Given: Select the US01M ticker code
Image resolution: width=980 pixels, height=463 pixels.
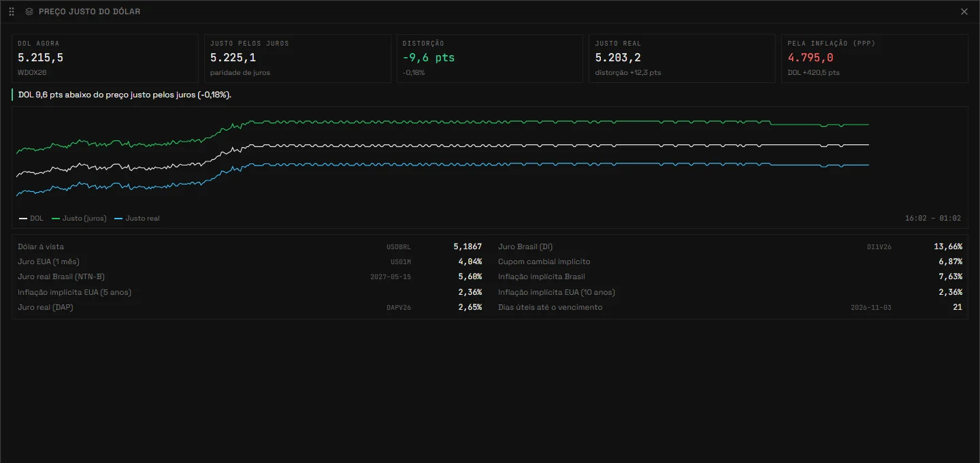Looking at the screenshot, I should pyautogui.click(x=401, y=261).
